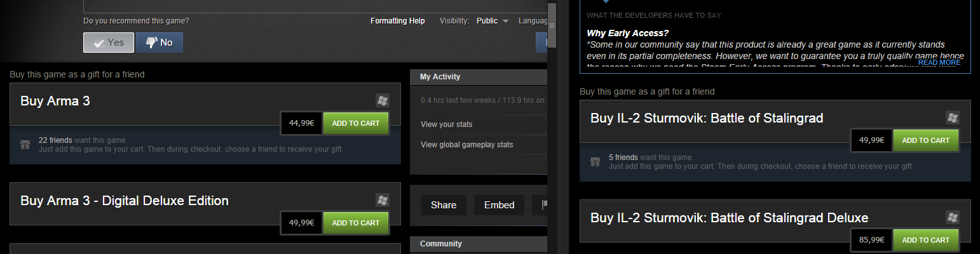Open the Formatting Help link
Image resolution: width=980 pixels, height=254 pixels.
point(398,21)
